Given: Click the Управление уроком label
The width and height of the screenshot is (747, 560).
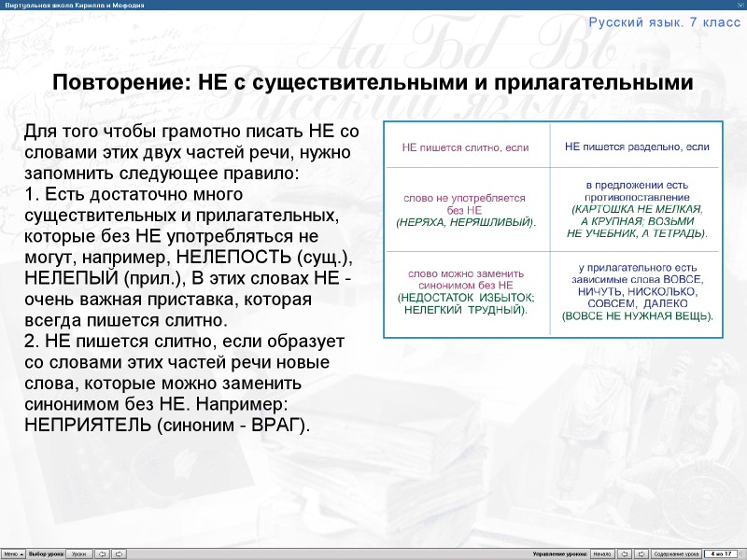Looking at the screenshot, I should pos(562,553).
